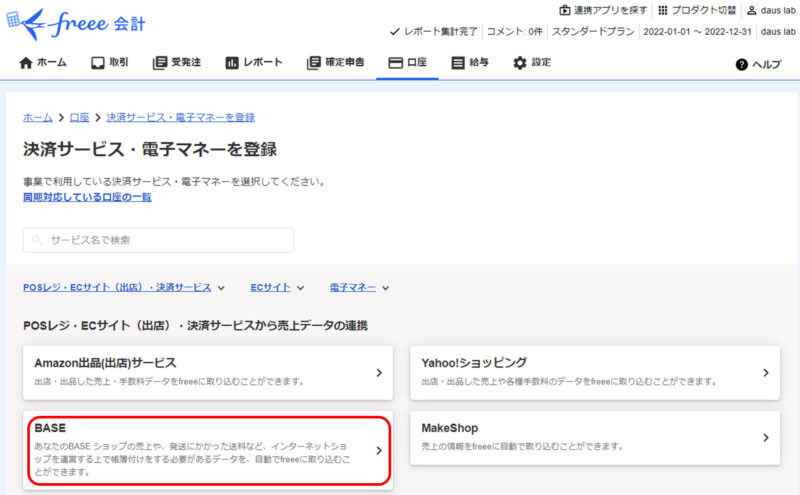Open the 取引 menu
The image size is (800, 495).
click(118, 62)
